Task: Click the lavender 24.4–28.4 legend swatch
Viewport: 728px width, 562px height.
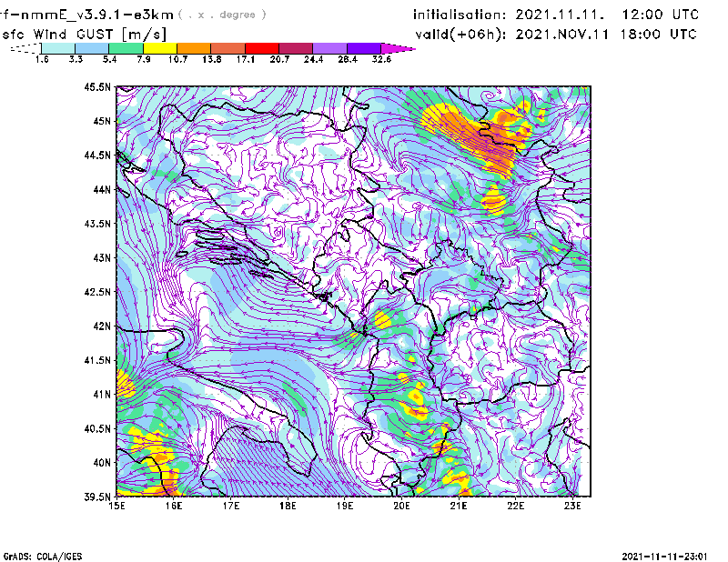Action: click(x=330, y=48)
